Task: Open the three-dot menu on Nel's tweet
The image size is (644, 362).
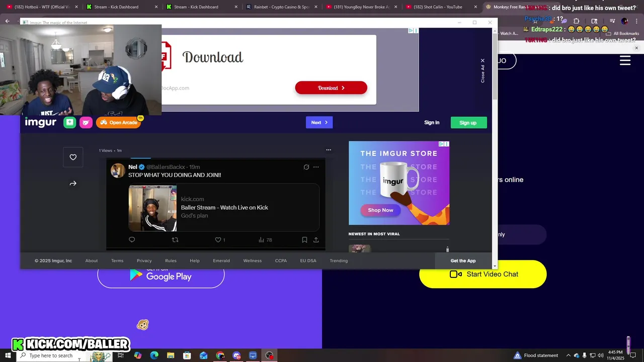Action: point(316,167)
